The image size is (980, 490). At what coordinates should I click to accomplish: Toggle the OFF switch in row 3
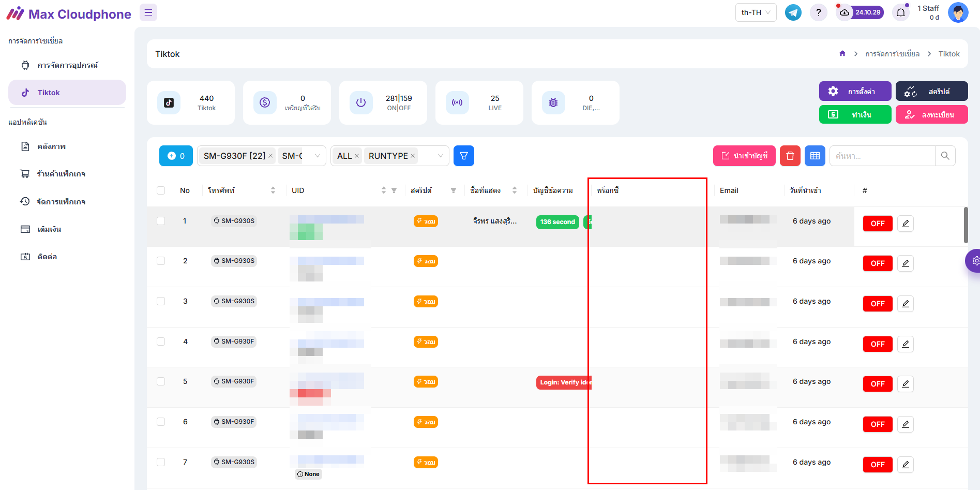point(878,304)
